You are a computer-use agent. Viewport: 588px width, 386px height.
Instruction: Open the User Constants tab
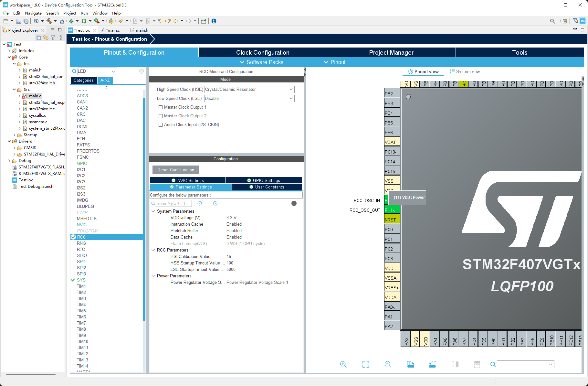[x=267, y=187]
